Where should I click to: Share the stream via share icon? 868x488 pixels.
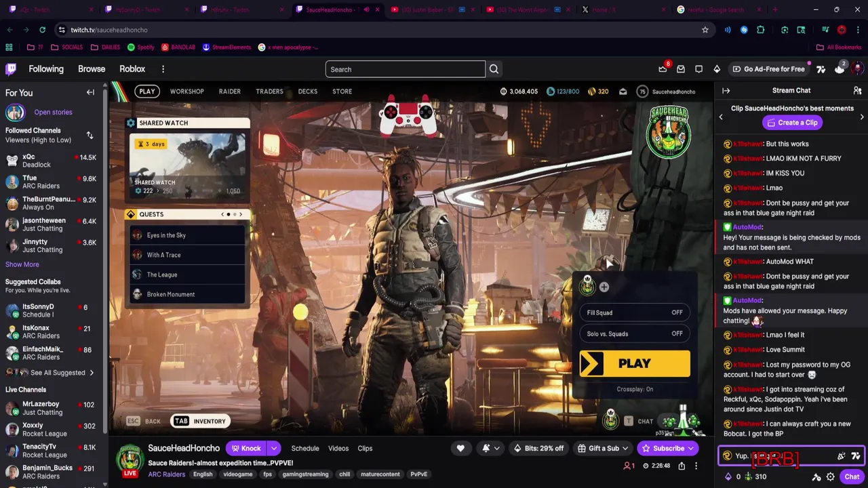(x=682, y=466)
